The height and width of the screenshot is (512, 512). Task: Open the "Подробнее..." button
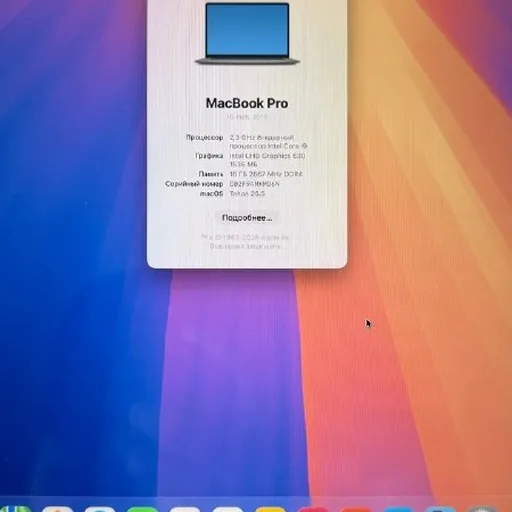247,218
